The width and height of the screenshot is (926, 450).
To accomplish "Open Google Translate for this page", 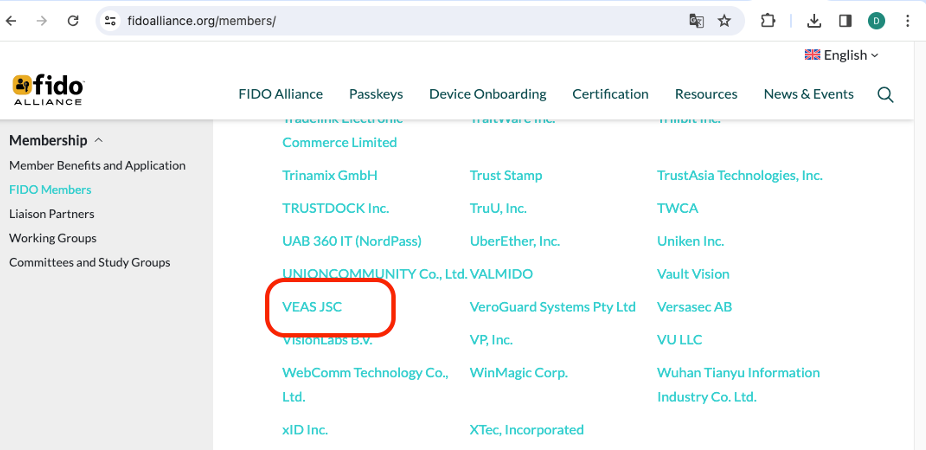I will pyautogui.click(x=696, y=21).
